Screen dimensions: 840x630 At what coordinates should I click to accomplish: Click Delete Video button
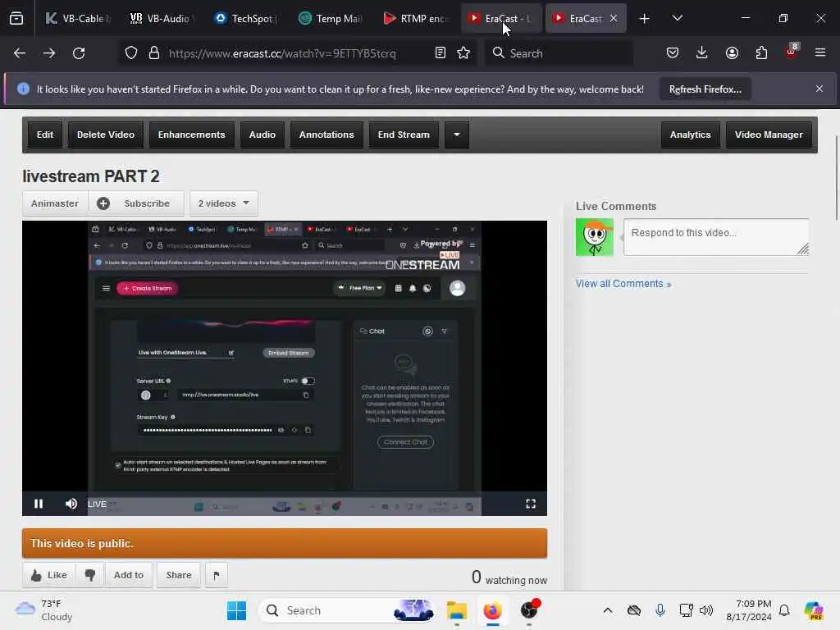(106, 135)
